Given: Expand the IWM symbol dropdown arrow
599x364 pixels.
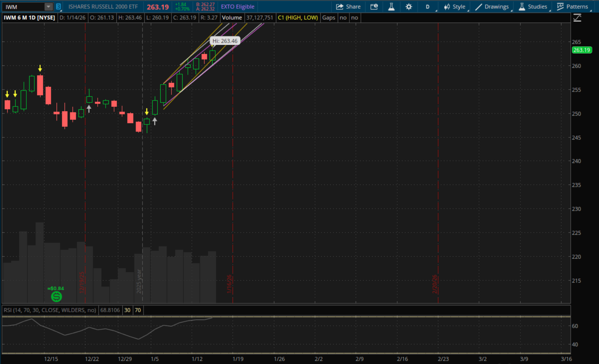Looking at the screenshot, I should tap(48, 7).
